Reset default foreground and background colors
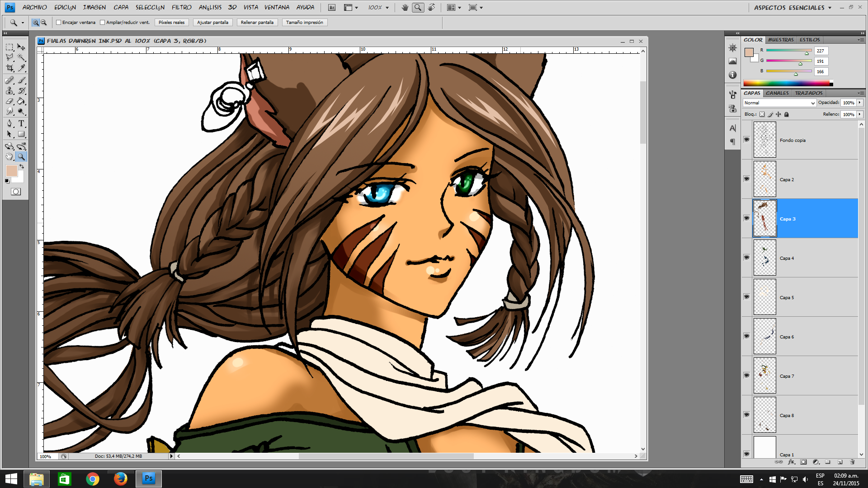Image resolution: width=868 pixels, height=488 pixels. click(7, 181)
